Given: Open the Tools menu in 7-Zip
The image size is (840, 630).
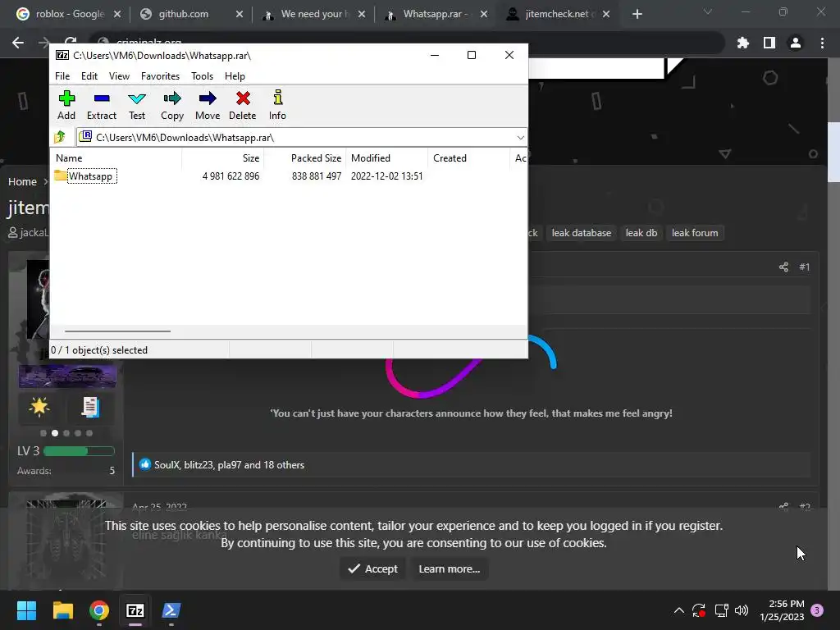Looking at the screenshot, I should [202, 76].
